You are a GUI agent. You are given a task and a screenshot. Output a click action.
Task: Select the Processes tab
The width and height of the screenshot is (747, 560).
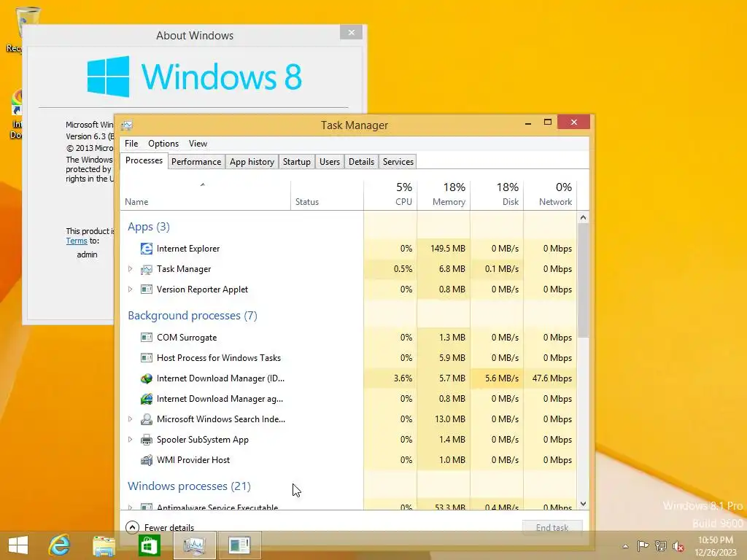click(144, 161)
